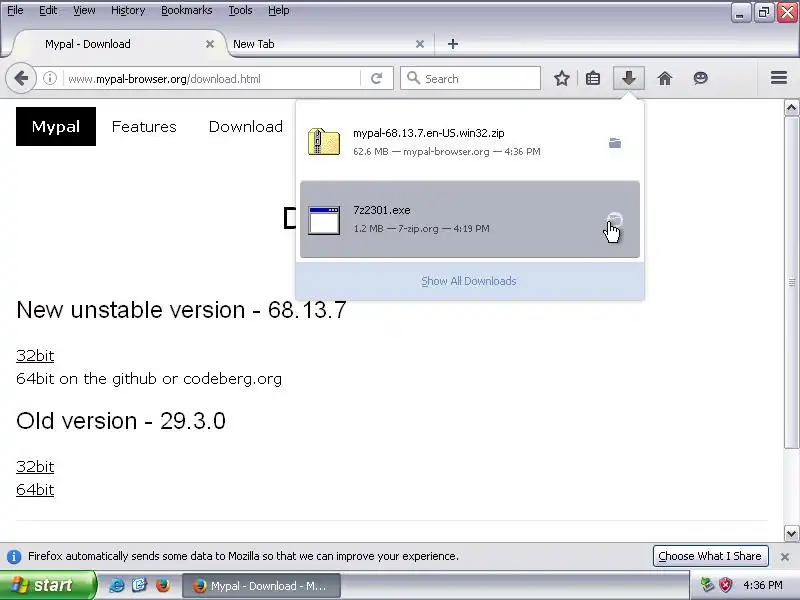Open the Hello chat smiley icon

click(x=701, y=79)
